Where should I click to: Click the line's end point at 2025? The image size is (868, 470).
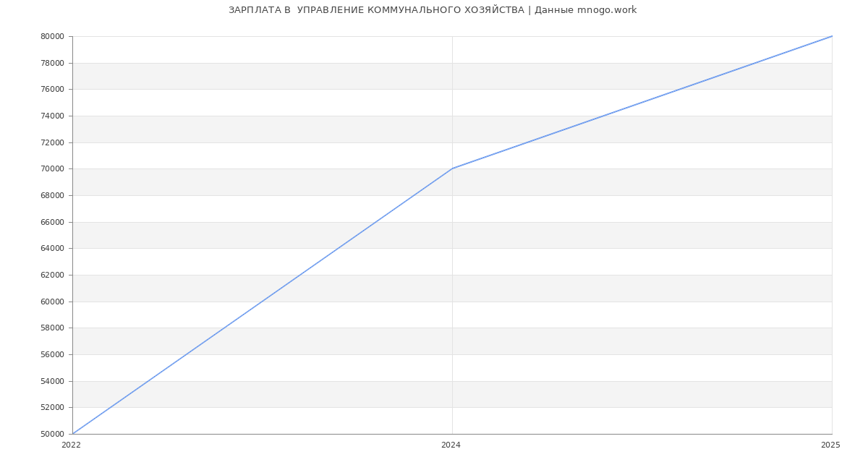832,36
